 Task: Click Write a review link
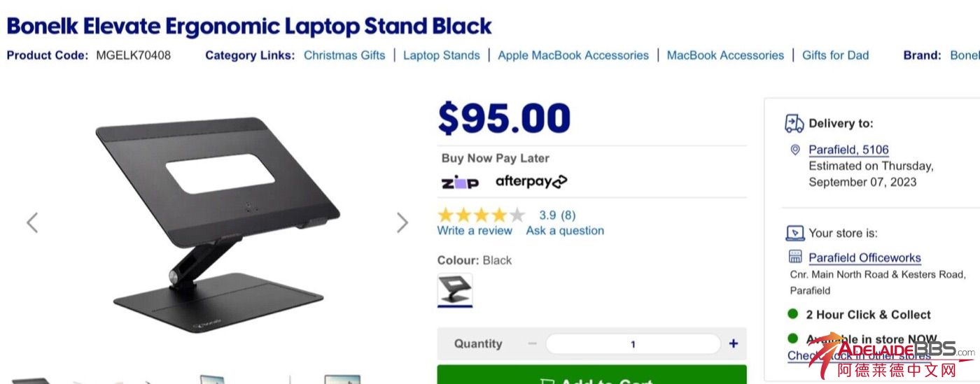[475, 231]
